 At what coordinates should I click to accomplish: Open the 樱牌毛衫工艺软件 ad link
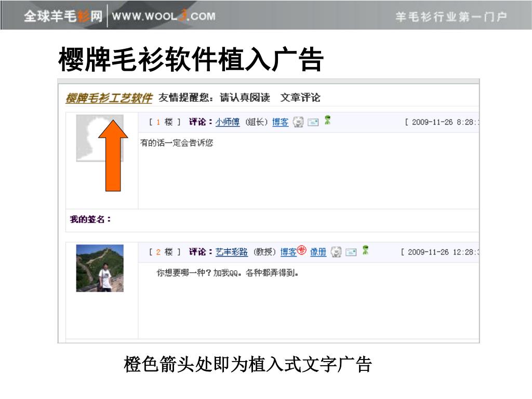point(109,98)
